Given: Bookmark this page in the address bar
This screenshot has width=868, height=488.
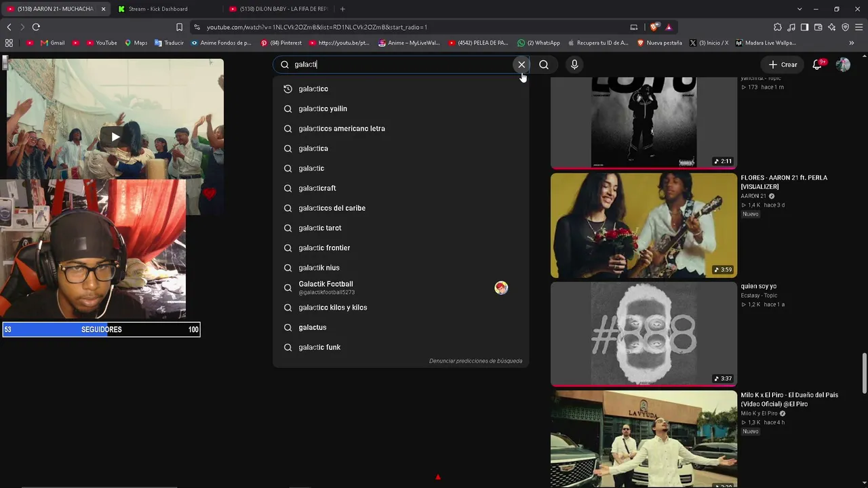Looking at the screenshot, I should [x=179, y=27].
